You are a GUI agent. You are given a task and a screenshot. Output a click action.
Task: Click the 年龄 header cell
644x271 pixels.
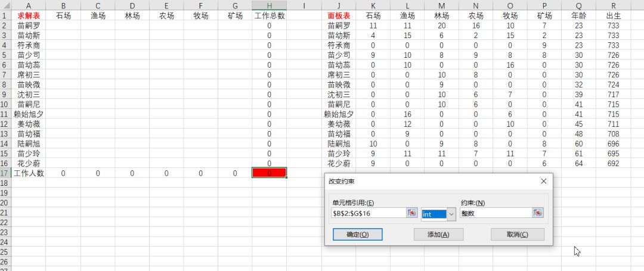coord(578,15)
